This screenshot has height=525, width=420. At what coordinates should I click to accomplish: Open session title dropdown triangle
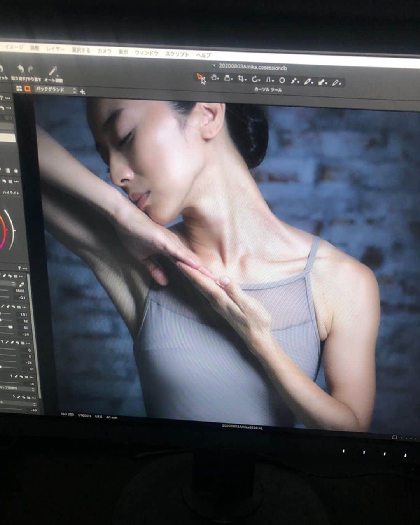point(214,66)
